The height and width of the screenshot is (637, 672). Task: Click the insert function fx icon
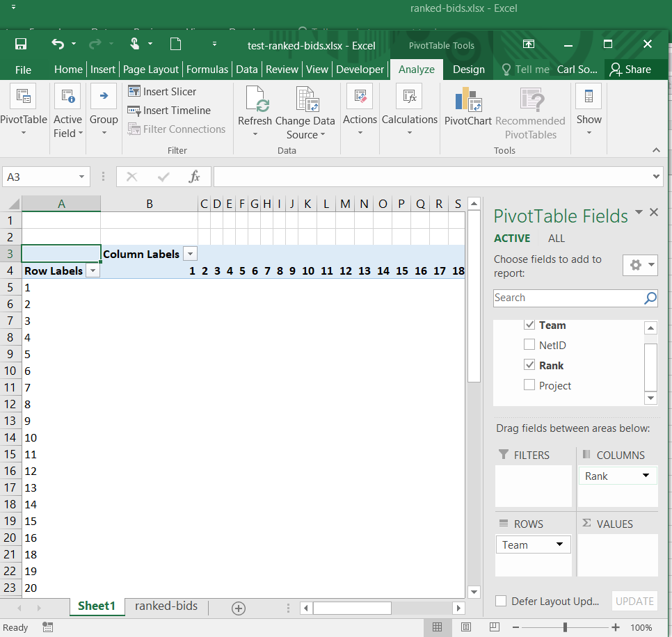[195, 177]
